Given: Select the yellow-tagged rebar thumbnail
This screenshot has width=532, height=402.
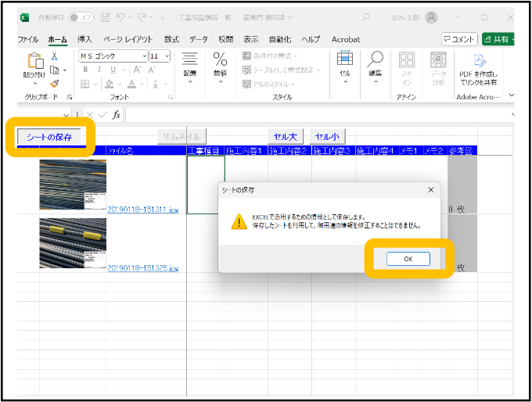Looking at the screenshot, I should pos(73,243).
